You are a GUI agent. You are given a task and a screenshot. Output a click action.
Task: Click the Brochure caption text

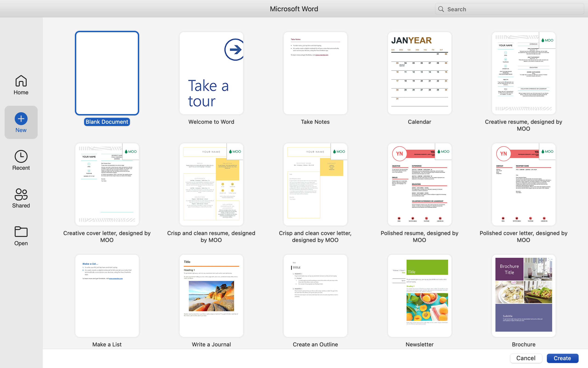click(x=523, y=344)
